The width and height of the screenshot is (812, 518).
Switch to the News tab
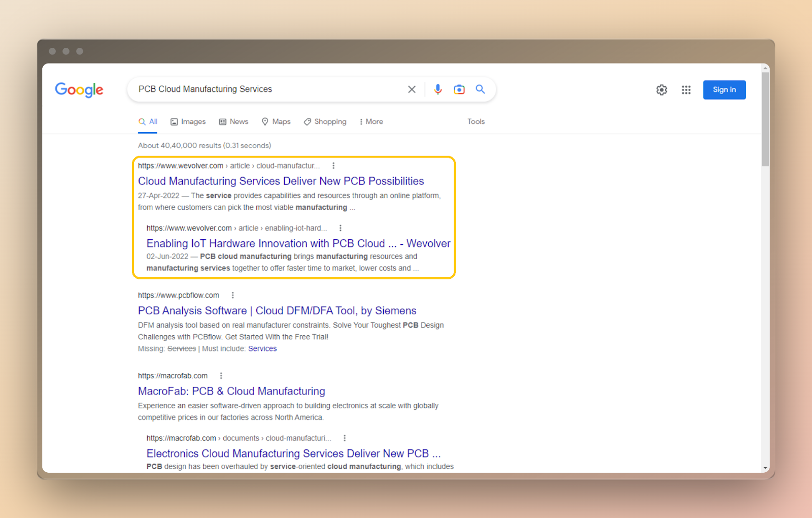[x=233, y=122]
